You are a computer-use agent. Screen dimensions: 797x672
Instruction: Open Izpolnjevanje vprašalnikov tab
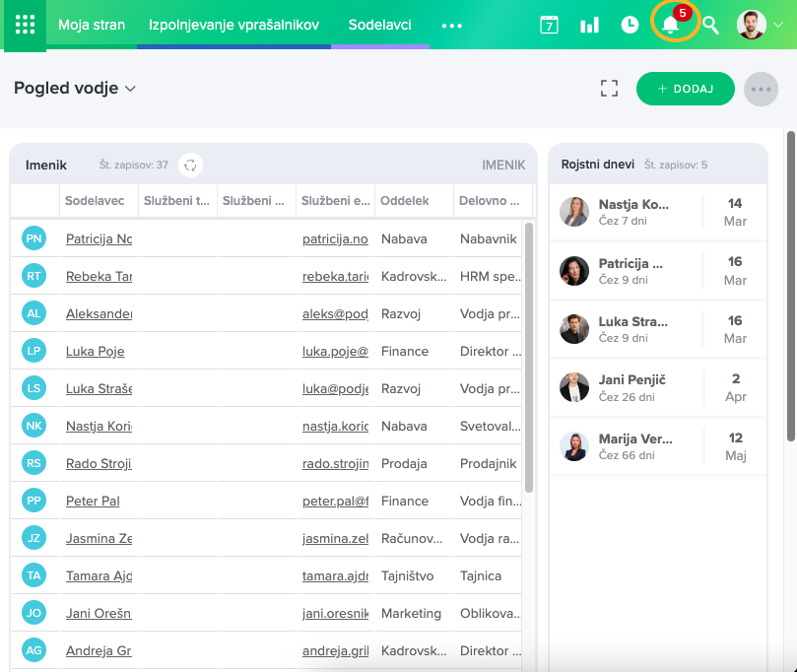pyautogui.click(x=233, y=25)
